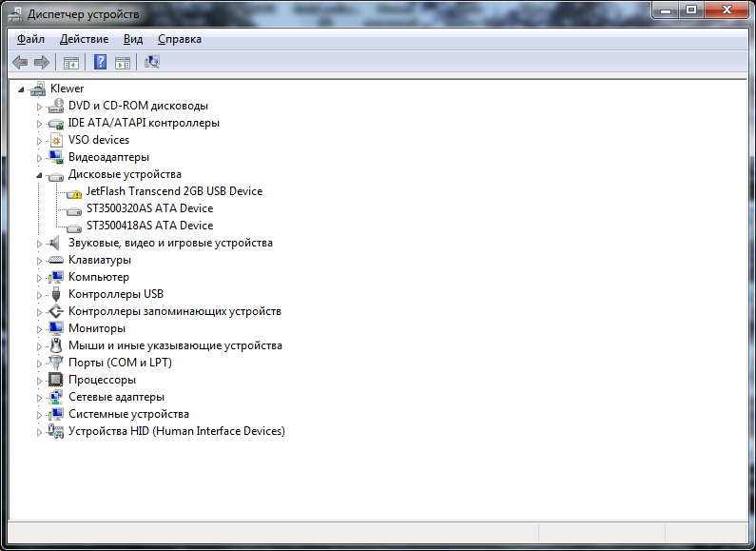The height and width of the screenshot is (551, 756).
Task: Expand IDE ATA/ATAPI контроллеры node
Action: pyautogui.click(x=39, y=124)
